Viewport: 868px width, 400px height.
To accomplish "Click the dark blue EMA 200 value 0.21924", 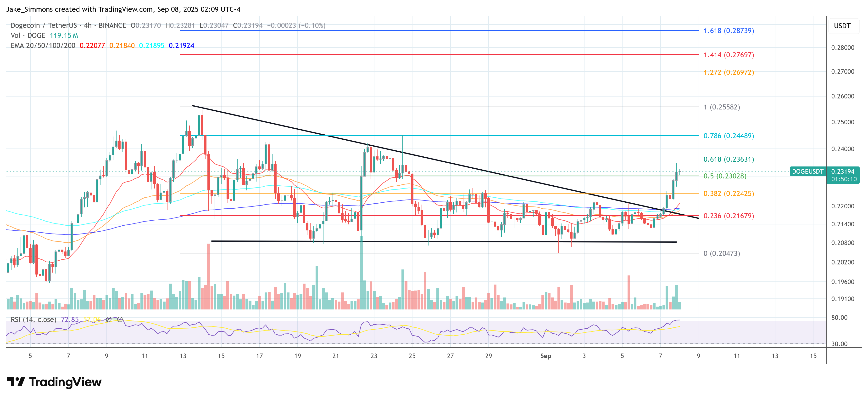I will (x=181, y=46).
